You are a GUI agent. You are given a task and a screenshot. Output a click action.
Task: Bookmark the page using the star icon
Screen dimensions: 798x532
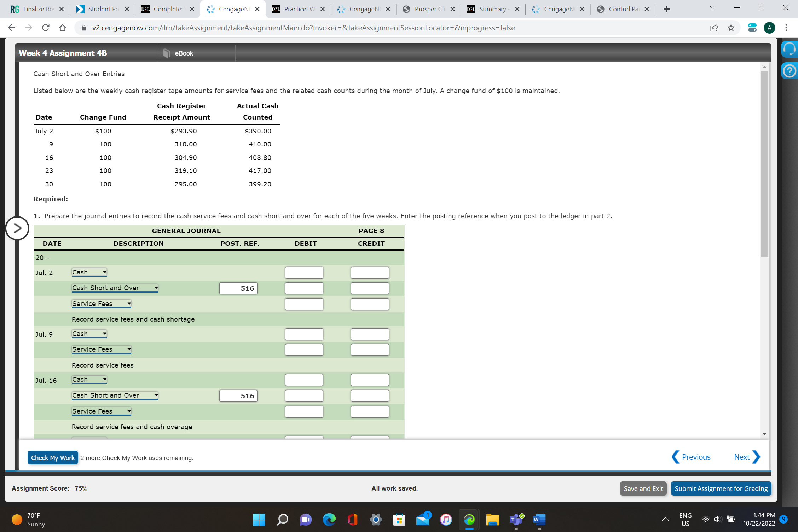[731, 28]
